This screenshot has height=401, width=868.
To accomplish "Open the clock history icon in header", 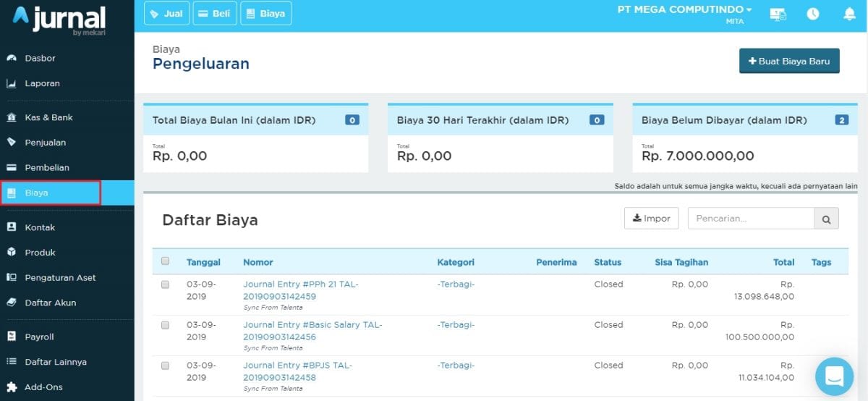I will pyautogui.click(x=813, y=14).
